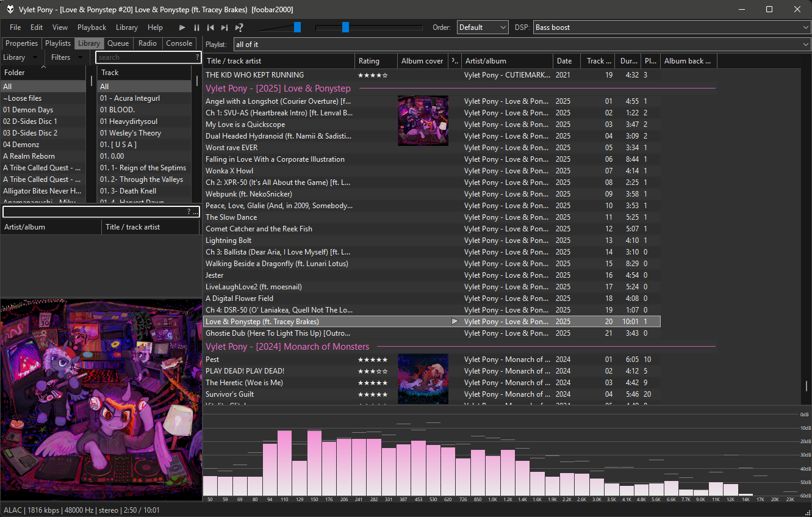Open the File menu
The width and height of the screenshot is (812, 517).
pyautogui.click(x=15, y=27)
